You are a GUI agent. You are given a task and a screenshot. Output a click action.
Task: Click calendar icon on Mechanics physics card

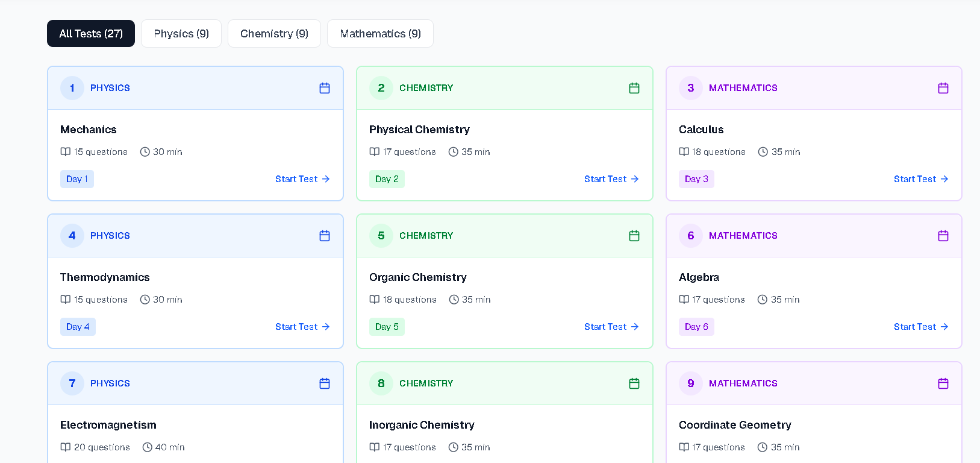(x=324, y=88)
